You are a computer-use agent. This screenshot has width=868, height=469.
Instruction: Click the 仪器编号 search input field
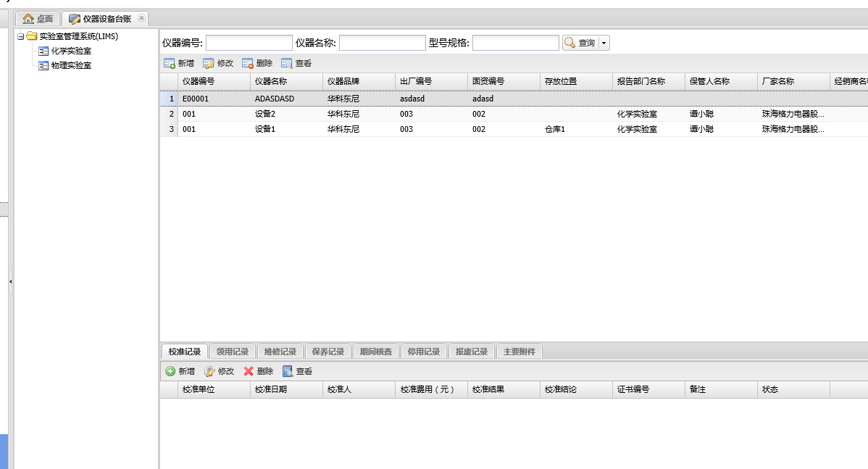pos(249,43)
